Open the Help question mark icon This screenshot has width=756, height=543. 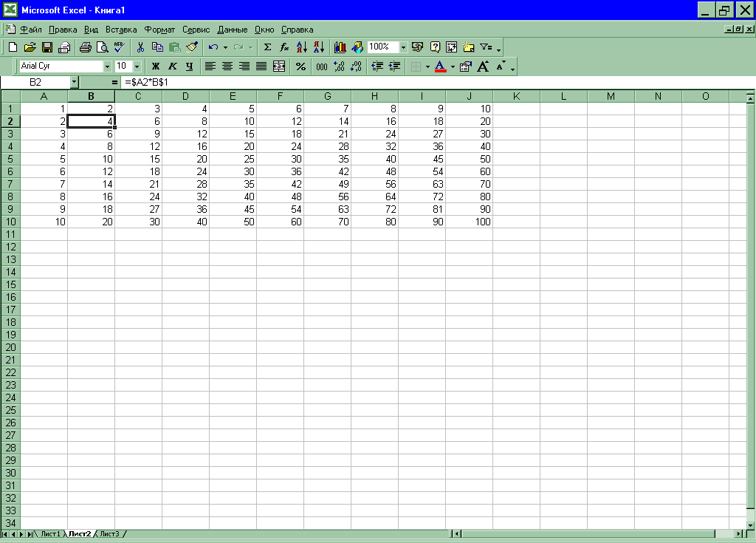(435, 47)
